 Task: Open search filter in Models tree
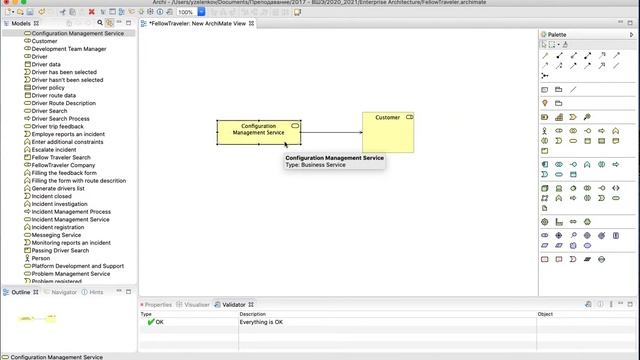click(x=100, y=23)
